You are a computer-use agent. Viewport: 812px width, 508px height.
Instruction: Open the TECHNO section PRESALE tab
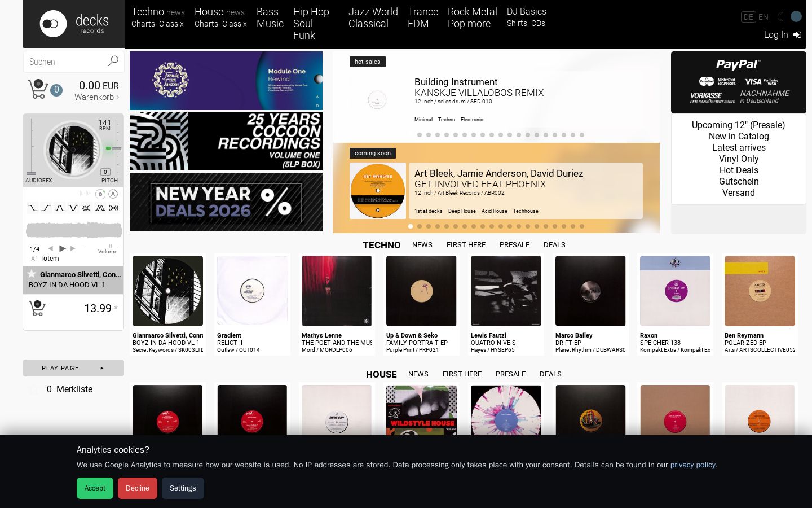[x=515, y=245]
